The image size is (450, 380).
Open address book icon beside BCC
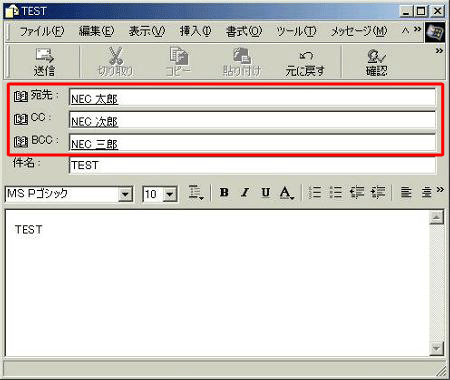tap(21, 142)
